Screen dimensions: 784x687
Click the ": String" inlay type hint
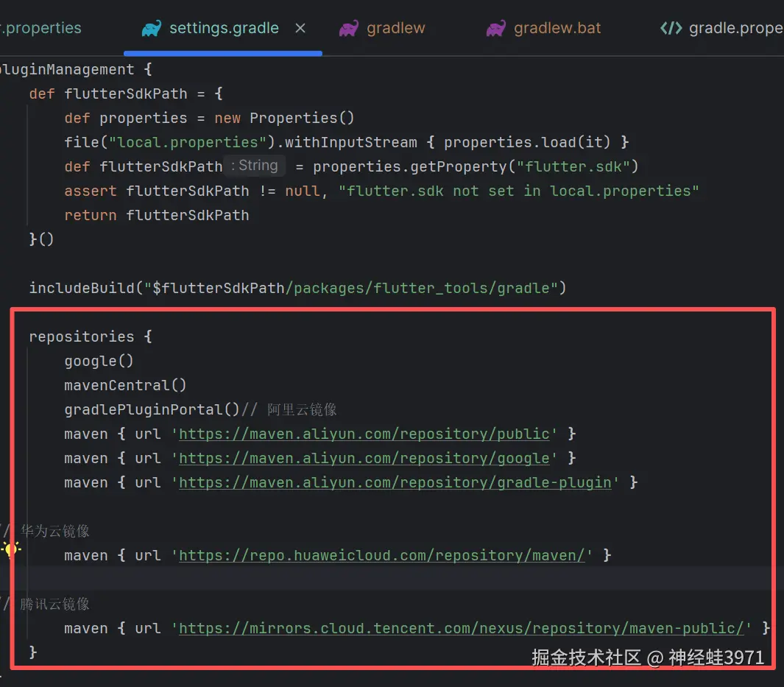(254, 166)
